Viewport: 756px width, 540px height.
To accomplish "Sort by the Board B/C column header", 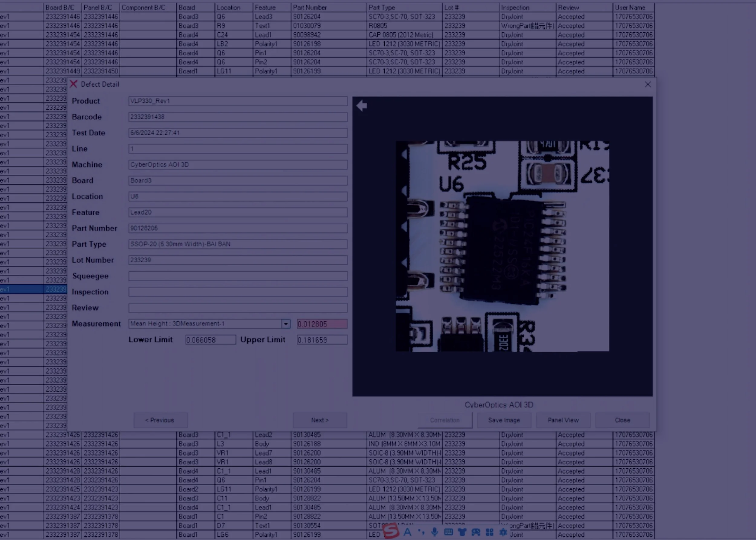I will point(63,7).
